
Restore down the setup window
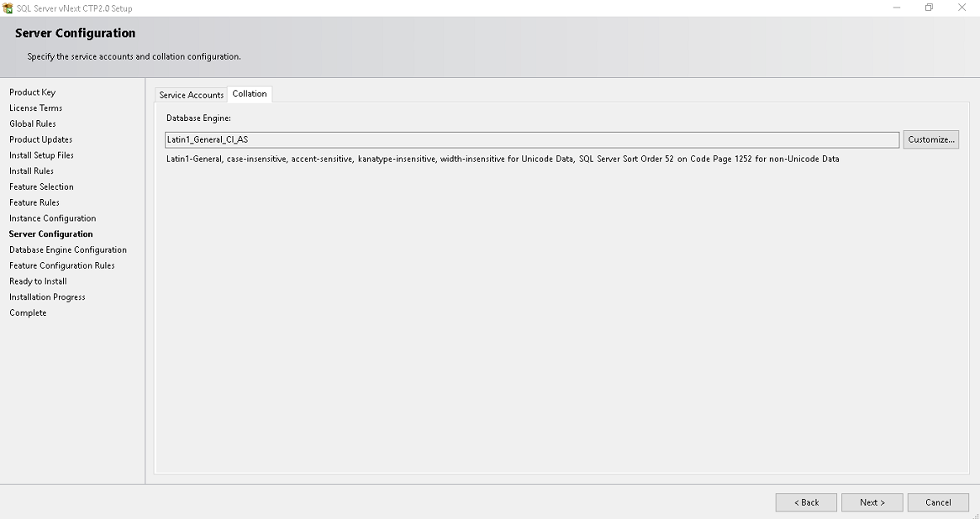(930, 8)
